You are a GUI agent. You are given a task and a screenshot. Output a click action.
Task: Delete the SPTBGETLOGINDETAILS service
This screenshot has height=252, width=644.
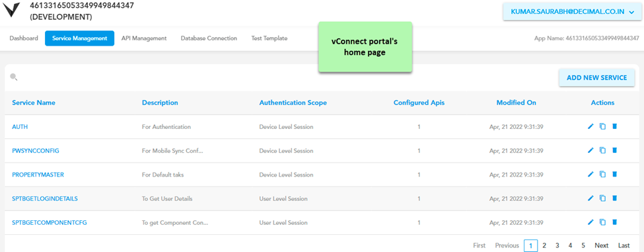pos(614,198)
